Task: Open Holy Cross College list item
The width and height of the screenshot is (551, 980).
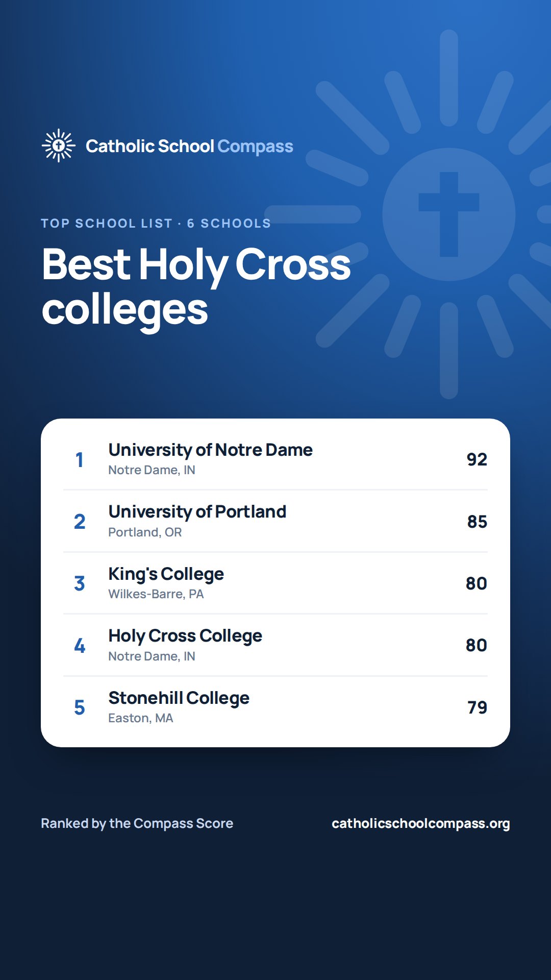Action: click(x=275, y=645)
